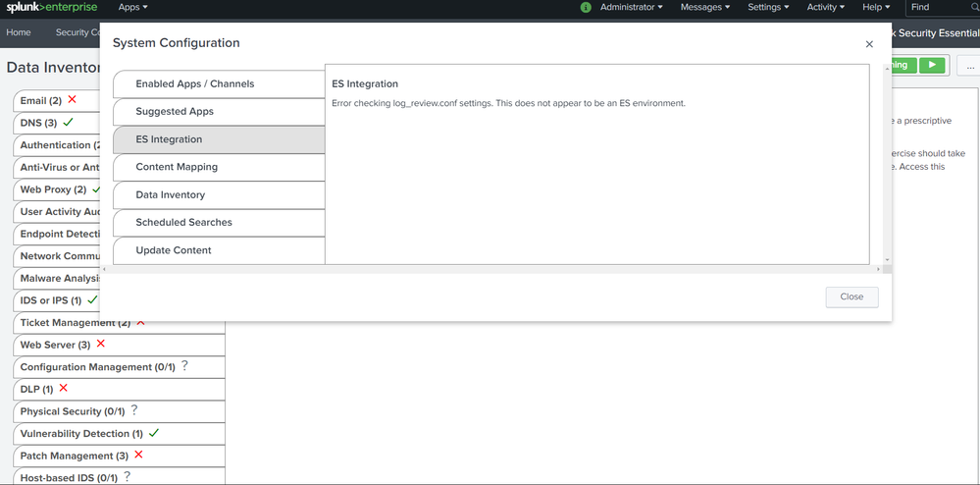Open the DLP (1) entry
Image resolution: width=980 pixels, height=485 pixels.
(x=119, y=389)
